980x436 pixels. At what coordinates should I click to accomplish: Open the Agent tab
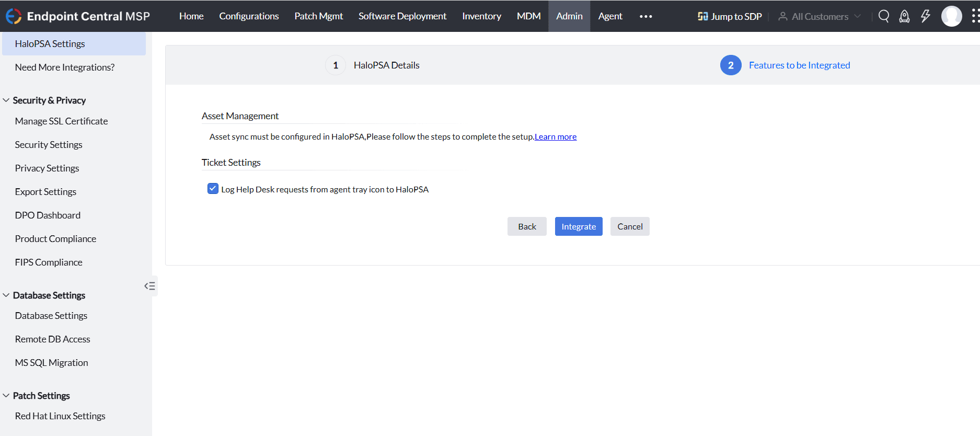click(x=610, y=16)
